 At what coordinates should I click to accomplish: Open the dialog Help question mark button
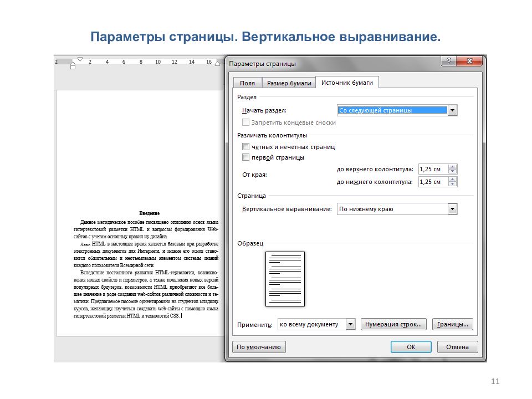click(x=448, y=61)
